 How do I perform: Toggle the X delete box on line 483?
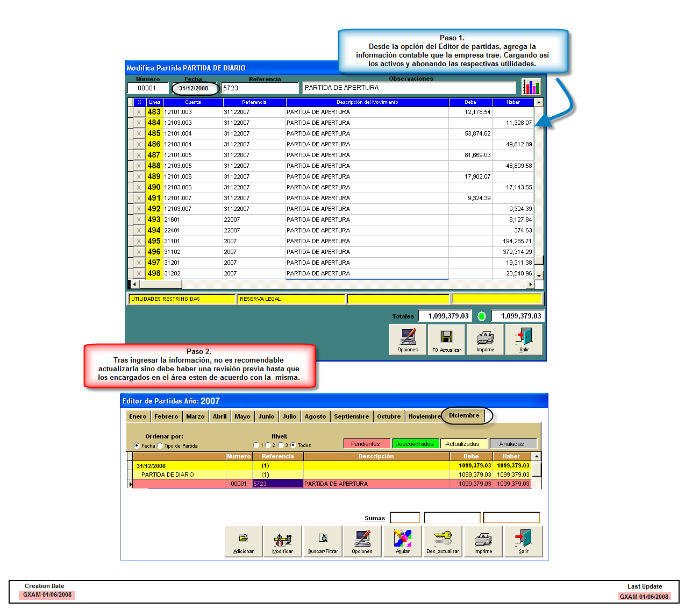pyautogui.click(x=139, y=112)
